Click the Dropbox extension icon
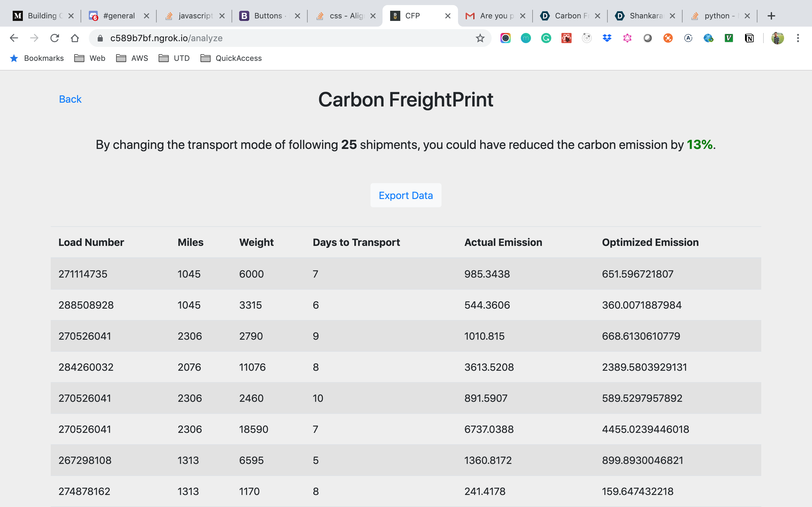The image size is (812, 507). coord(607,38)
